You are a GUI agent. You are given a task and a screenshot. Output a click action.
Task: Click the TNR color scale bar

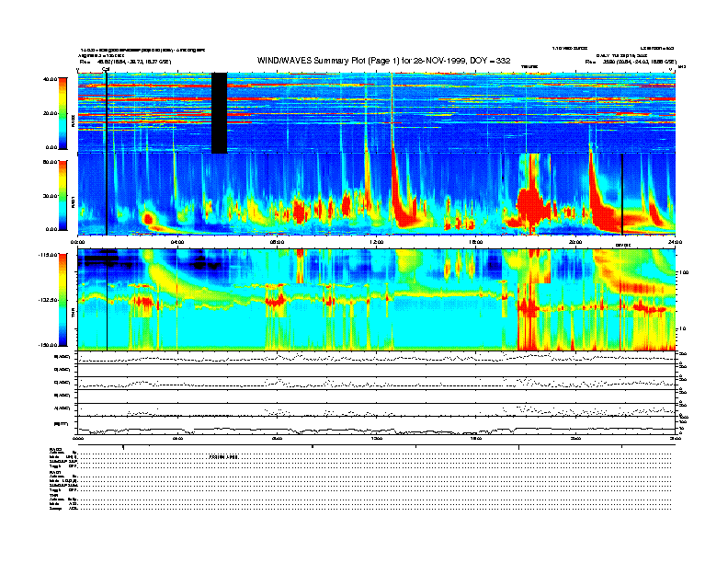pos(63,300)
